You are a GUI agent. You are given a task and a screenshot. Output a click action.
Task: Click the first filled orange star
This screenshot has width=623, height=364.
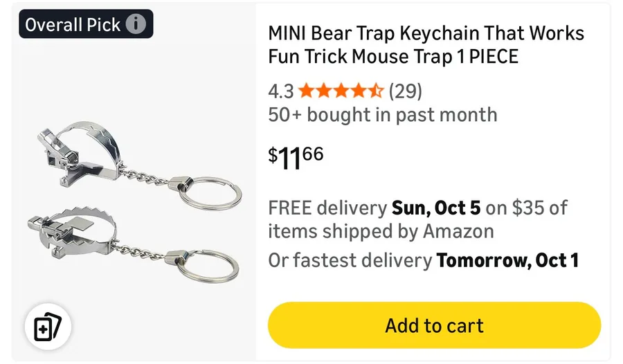point(306,91)
